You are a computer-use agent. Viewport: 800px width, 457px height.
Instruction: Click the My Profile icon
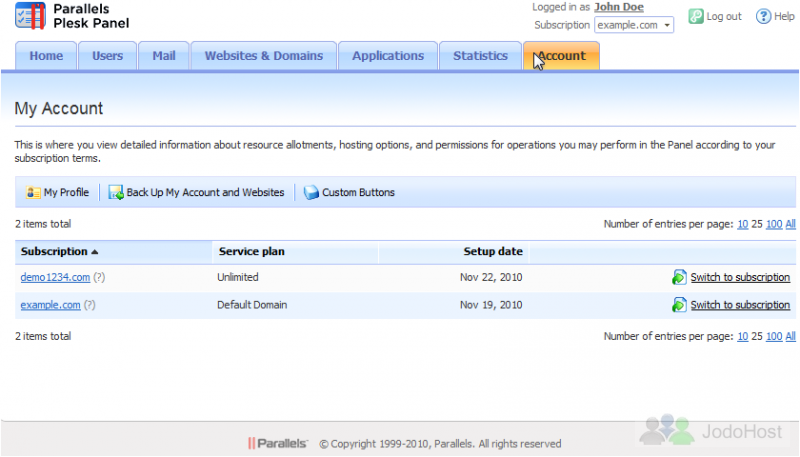click(33, 192)
